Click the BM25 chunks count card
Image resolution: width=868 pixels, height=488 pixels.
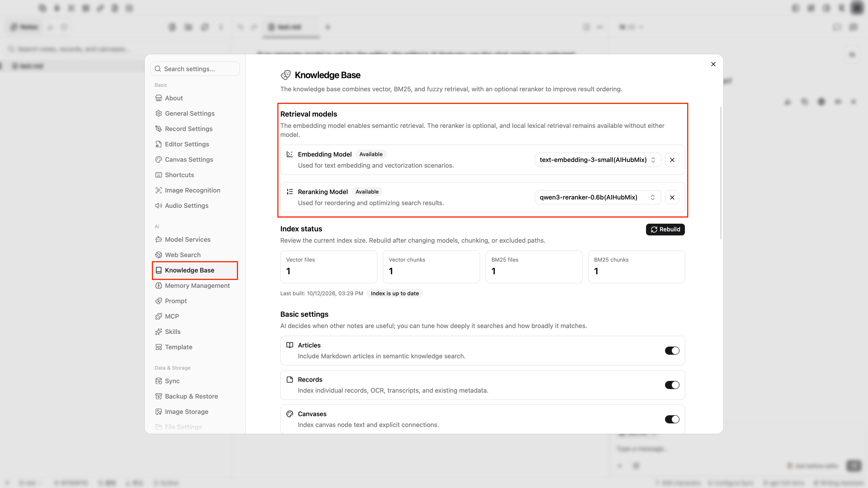(637, 267)
